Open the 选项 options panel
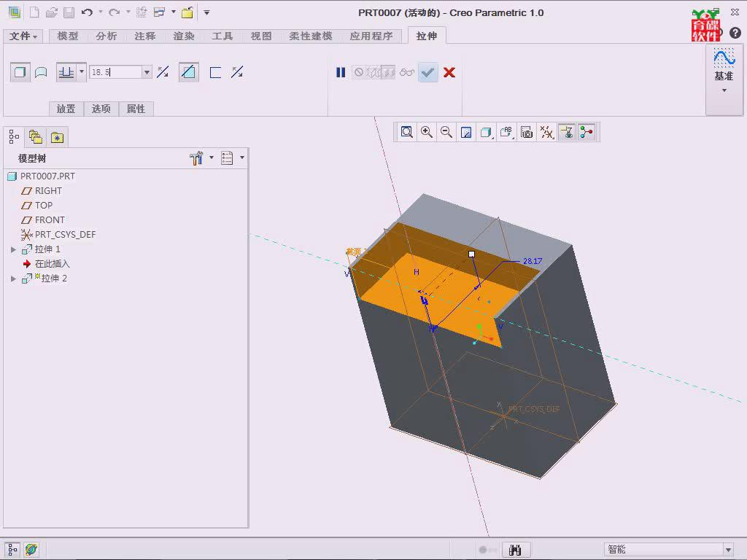Screen dimensions: 747x560 click(101, 109)
